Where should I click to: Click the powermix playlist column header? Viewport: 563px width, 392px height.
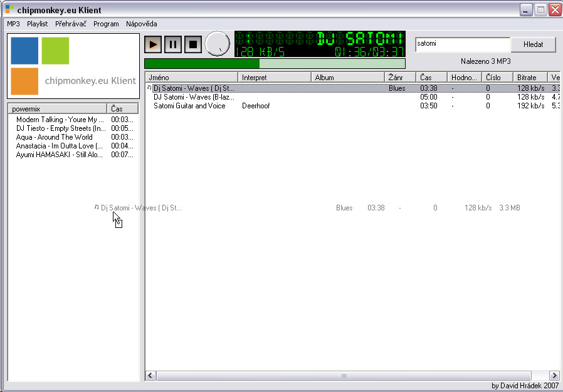click(58, 109)
